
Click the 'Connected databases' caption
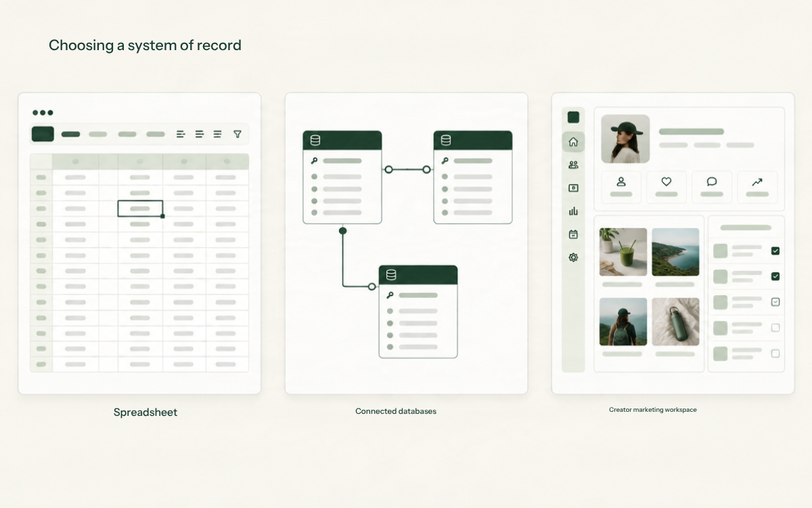396,411
